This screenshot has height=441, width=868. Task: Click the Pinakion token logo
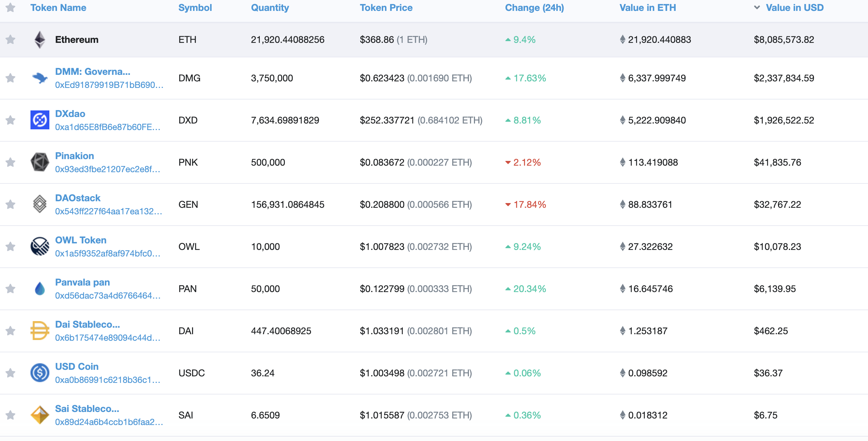(x=40, y=162)
